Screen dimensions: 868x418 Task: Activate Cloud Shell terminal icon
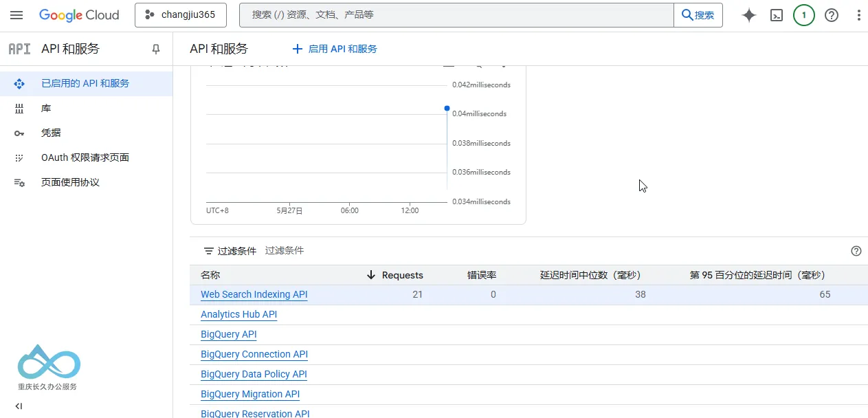click(x=777, y=15)
